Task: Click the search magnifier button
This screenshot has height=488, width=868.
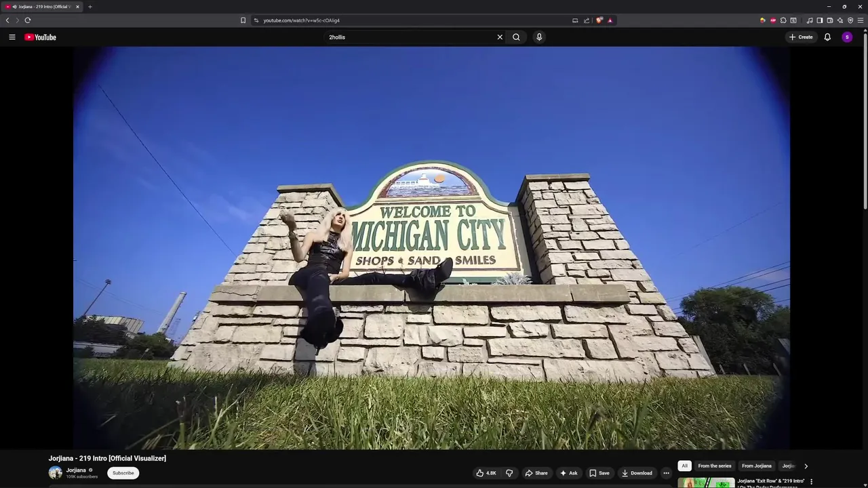Action: (516, 37)
